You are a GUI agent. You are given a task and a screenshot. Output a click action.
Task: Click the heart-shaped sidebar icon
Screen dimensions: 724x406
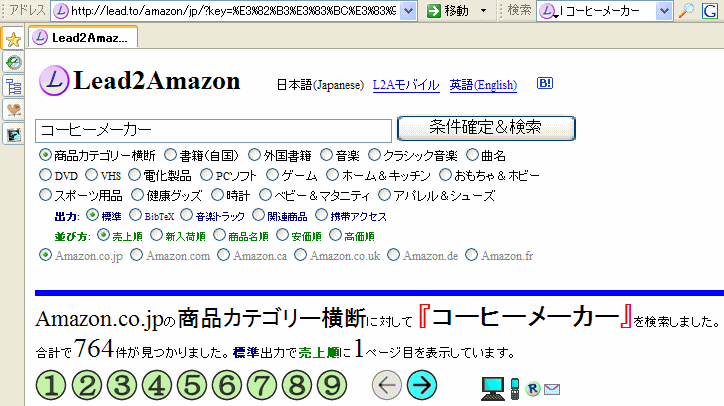click(13, 110)
